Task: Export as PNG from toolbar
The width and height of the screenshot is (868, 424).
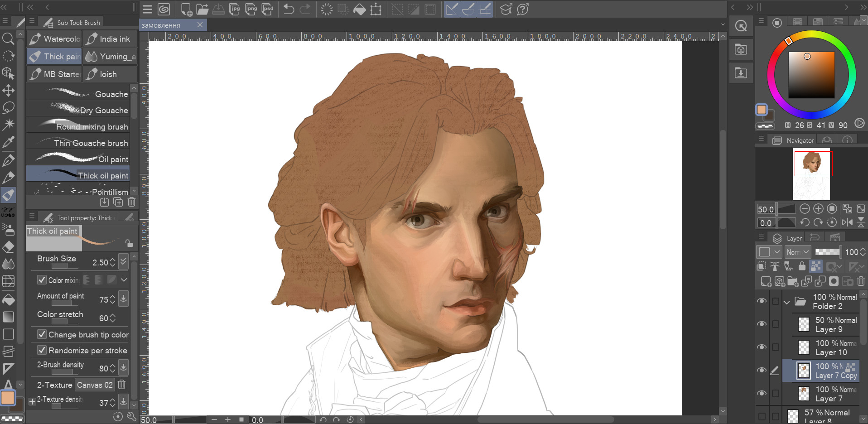Action: [x=251, y=9]
